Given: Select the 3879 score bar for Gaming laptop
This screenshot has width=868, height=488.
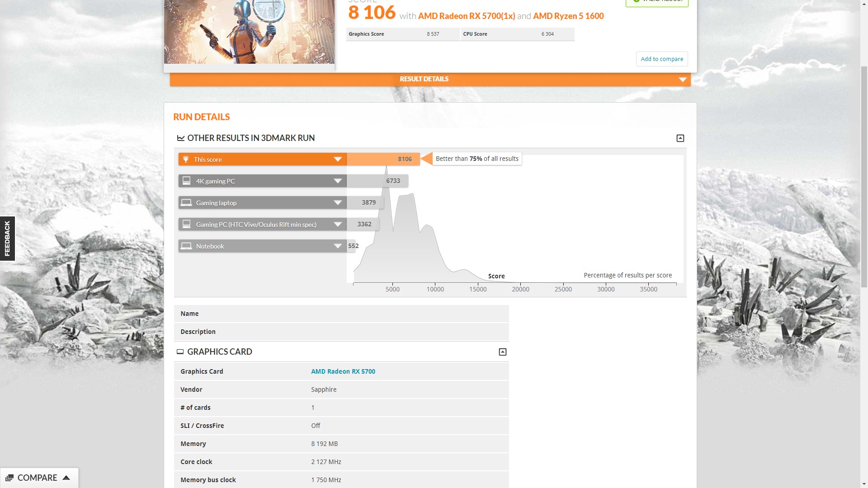Looking at the screenshot, I should click(365, 202).
